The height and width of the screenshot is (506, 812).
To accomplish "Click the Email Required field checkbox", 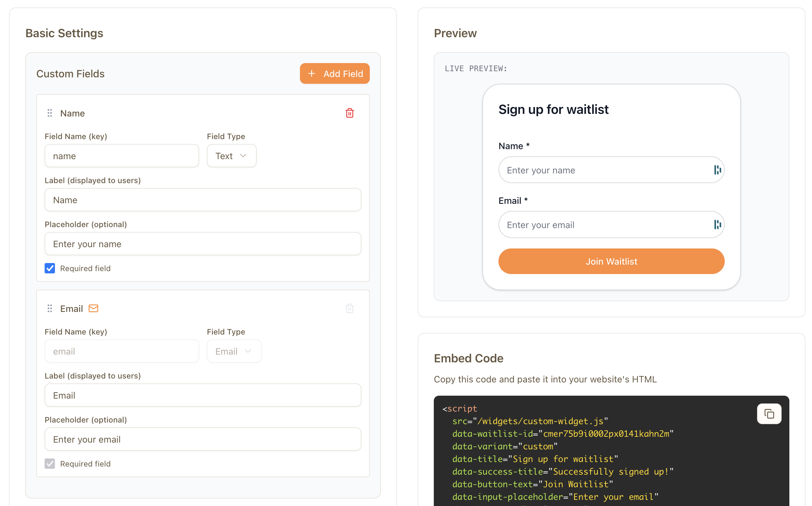I will pyautogui.click(x=50, y=464).
